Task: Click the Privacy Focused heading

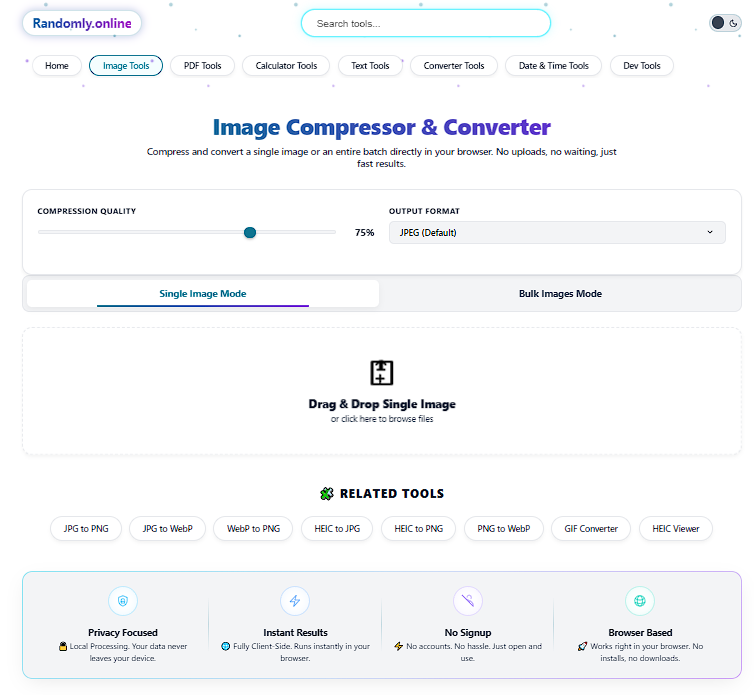Action: click(123, 632)
